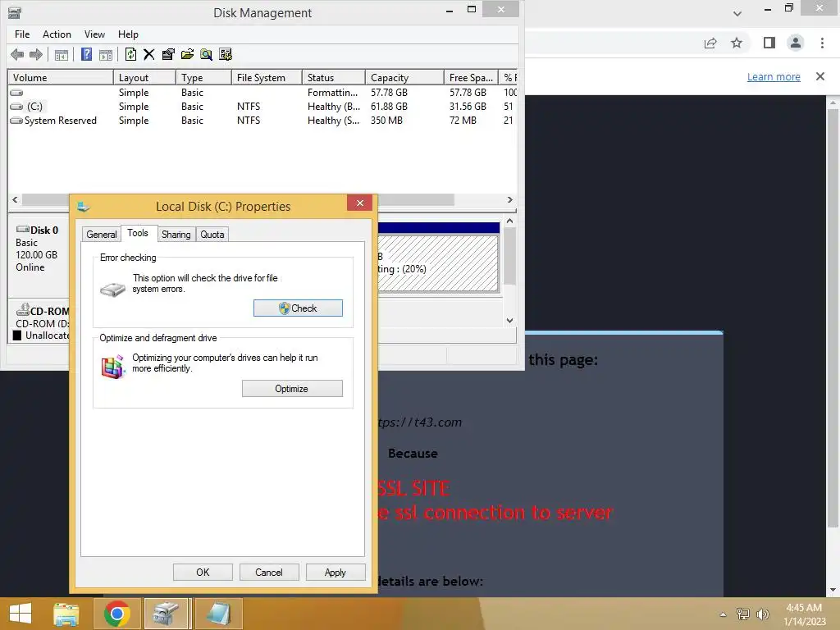The image size is (840, 630).
Task: Click Apply in Properties dialog
Action: pyautogui.click(x=336, y=572)
